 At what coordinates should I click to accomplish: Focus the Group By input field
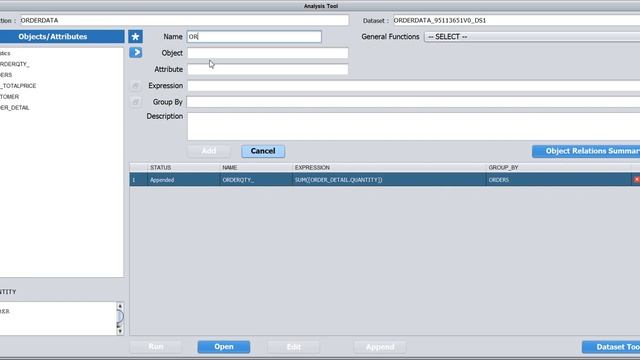point(413,102)
